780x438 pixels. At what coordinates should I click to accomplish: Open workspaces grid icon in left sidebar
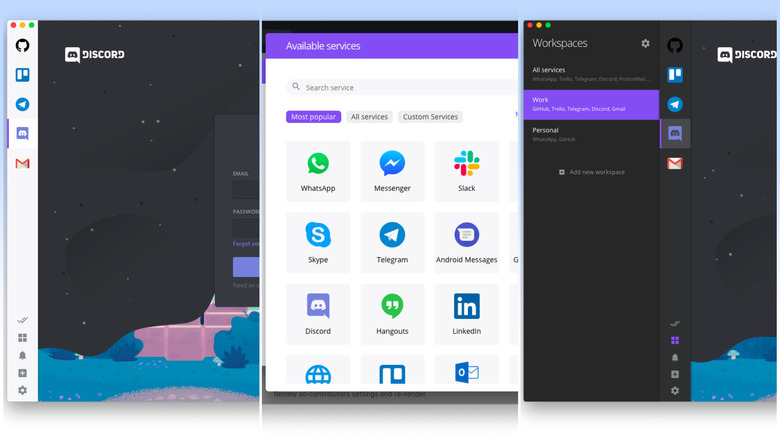22,338
